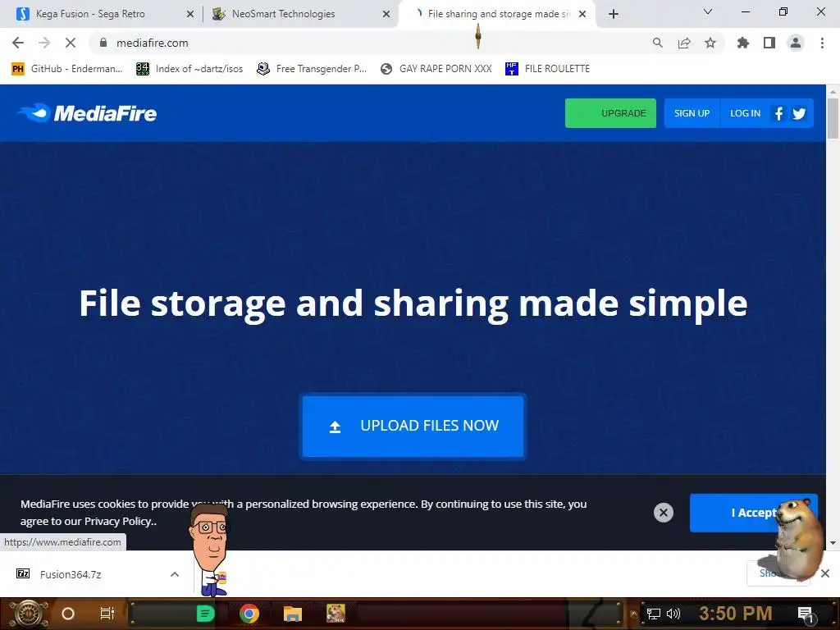The image size is (840, 630).
Task: Open the Start button in the taskbar
Action: coord(29,614)
